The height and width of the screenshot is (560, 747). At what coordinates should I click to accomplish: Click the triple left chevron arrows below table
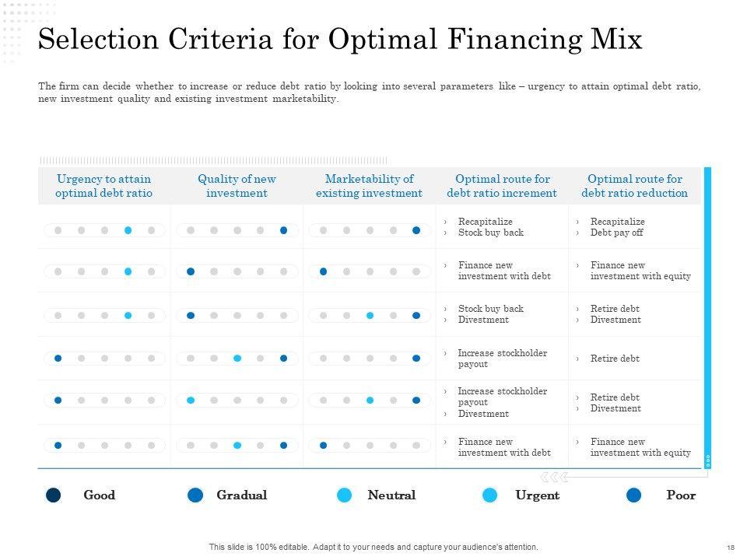click(x=553, y=477)
